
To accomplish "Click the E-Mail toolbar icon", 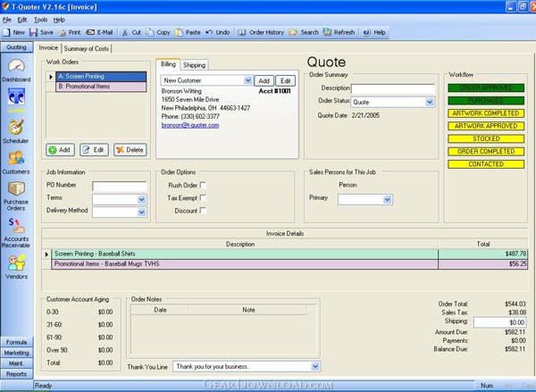I will 90,32.
